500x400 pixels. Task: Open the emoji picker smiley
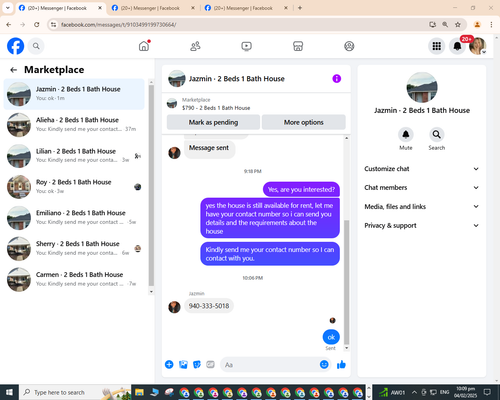pos(324,364)
